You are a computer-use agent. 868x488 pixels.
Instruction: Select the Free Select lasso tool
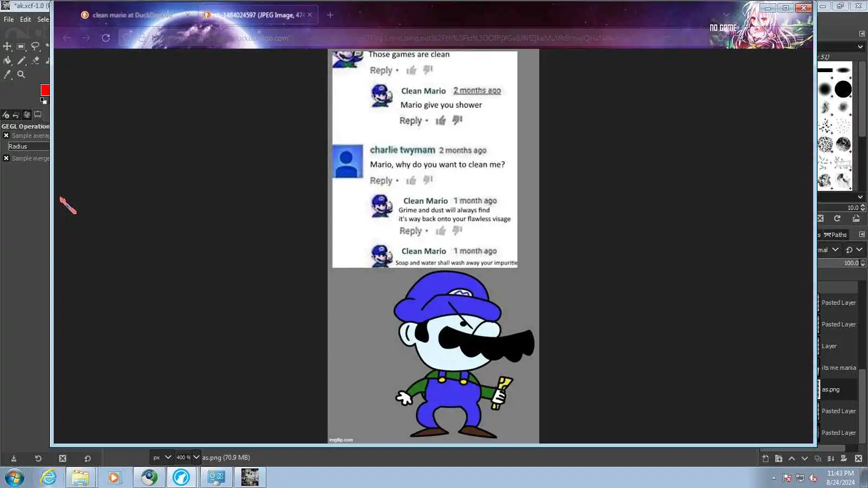pos(35,47)
